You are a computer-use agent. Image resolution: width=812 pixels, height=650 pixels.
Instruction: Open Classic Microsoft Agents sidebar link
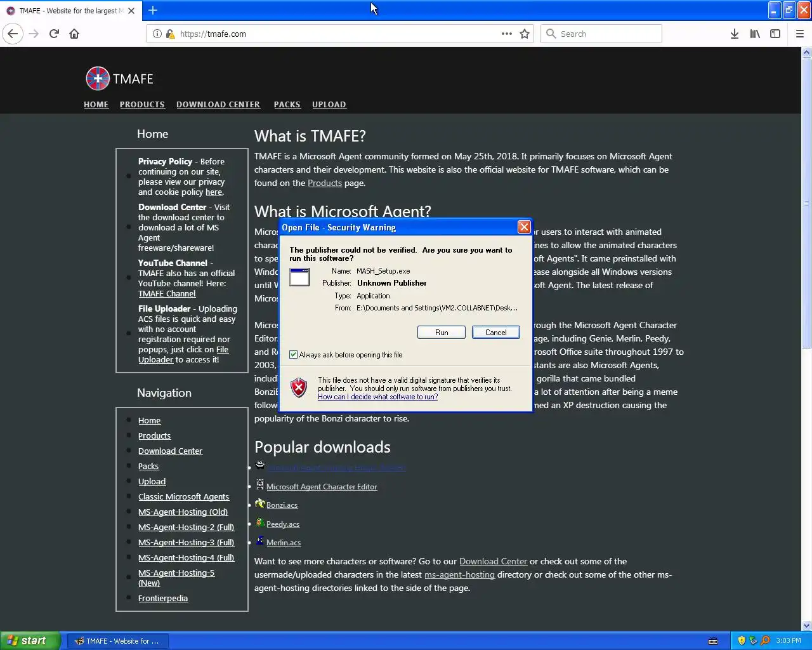184,497
